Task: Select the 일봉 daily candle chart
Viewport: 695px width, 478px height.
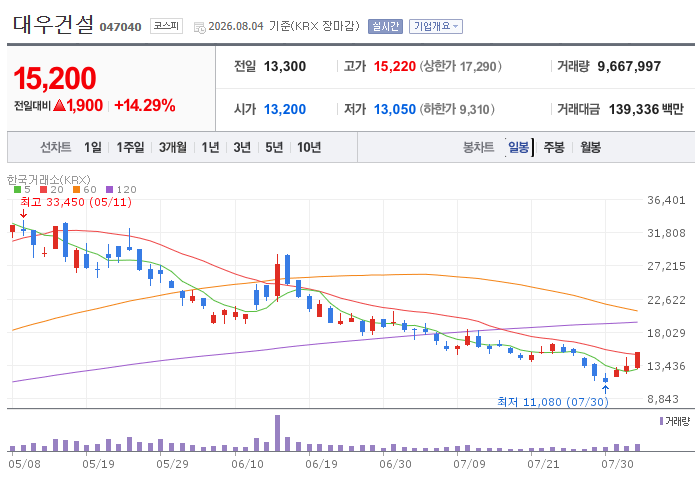Action: (518, 147)
